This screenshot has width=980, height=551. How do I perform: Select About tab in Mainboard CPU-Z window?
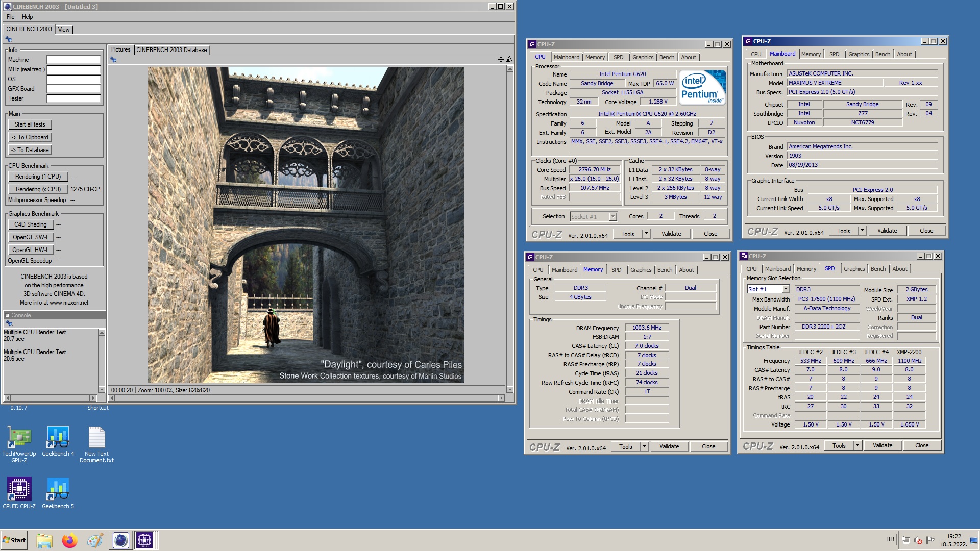tap(904, 54)
